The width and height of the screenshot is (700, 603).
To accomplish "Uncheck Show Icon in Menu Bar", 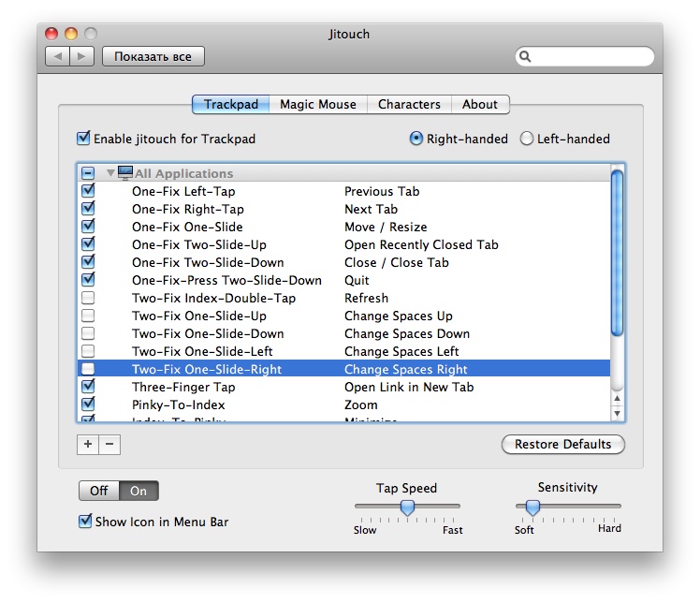I will [x=85, y=522].
